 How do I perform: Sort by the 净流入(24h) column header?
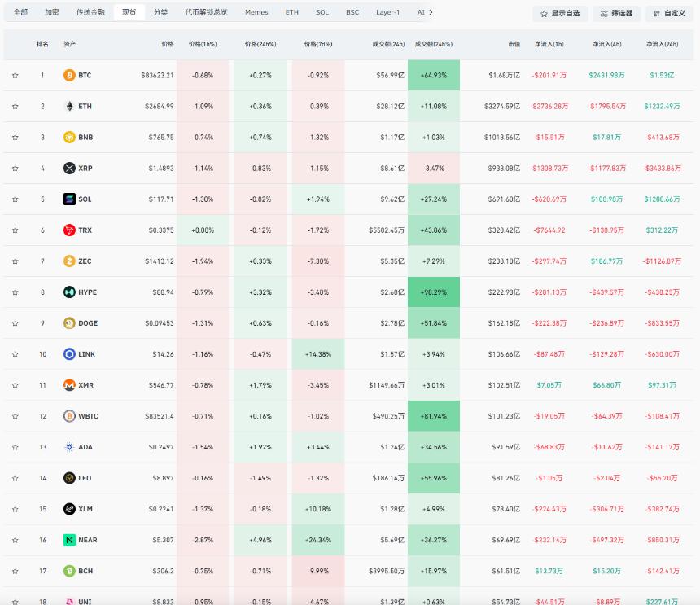662,44
